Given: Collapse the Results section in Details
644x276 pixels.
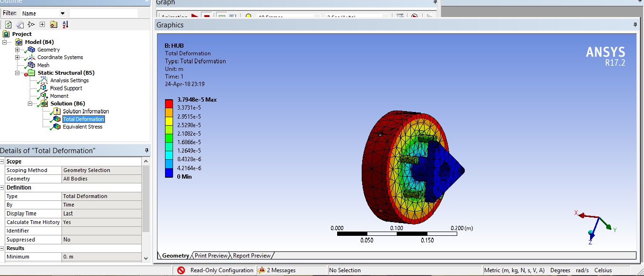Looking at the screenshot, I should [x=2, y=248].
